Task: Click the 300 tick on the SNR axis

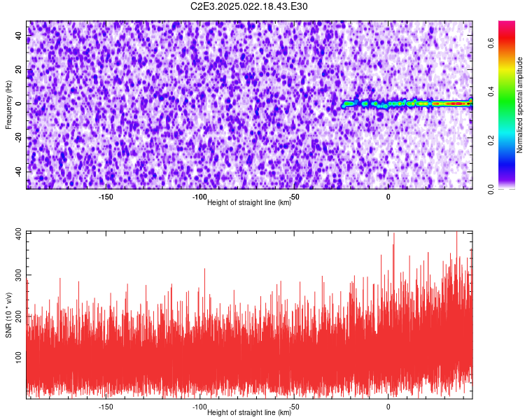Action: coord(19,275)
